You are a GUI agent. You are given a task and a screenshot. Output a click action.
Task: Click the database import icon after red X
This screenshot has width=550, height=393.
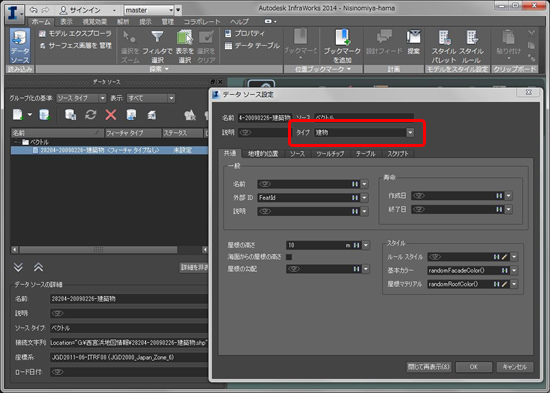click(131, 114)
